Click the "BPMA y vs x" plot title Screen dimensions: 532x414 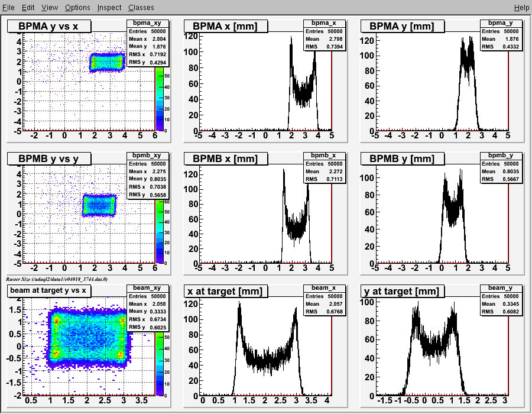click(49, 26)
